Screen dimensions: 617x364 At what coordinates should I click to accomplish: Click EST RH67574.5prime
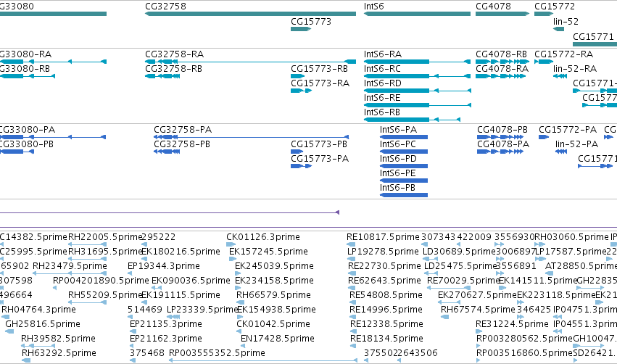tap(445, 317)
